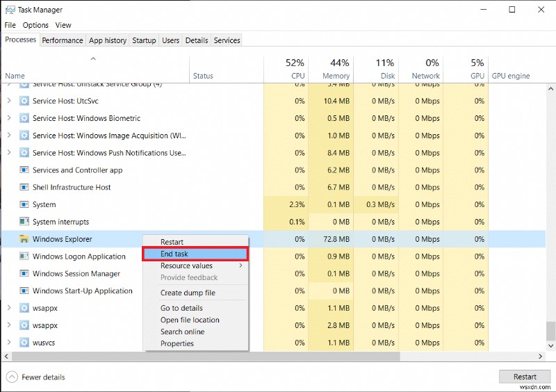Image resolution: width=556 pixels, height=392 pixels.
Task: Click the Services and Controller app icon
Action: [x=24, y=170]
